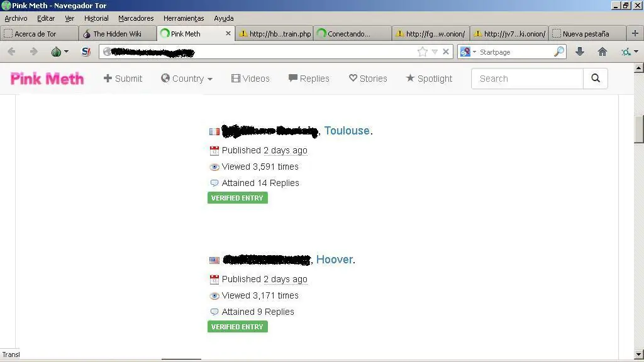This screenshot has width=644, height=362.
Task: Close the Pink Meth tab
Action: 228,34
